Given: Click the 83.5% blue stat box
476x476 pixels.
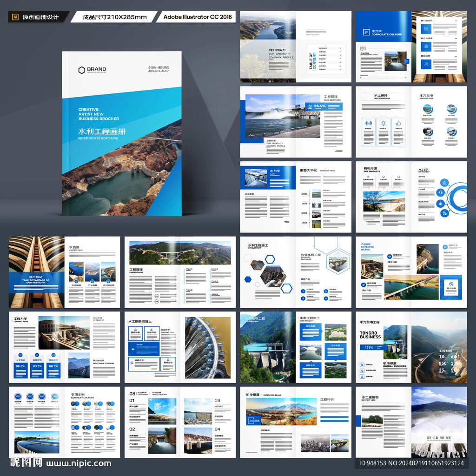Looking at the screenshot, I should click(37, 370).
